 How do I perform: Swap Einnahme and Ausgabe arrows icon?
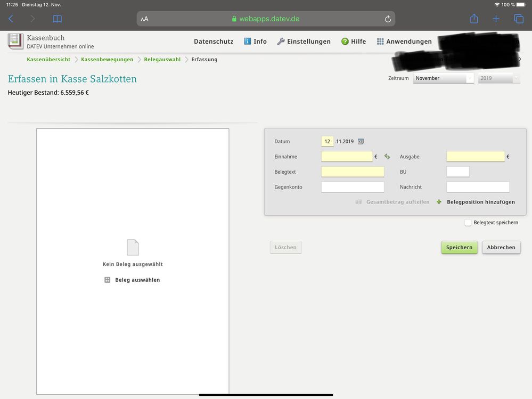point(387,157)
